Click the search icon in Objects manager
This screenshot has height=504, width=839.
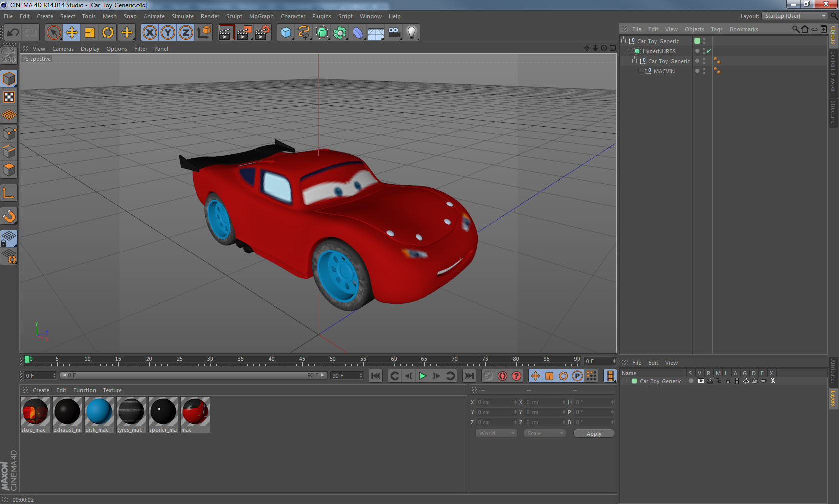point(795,29)
